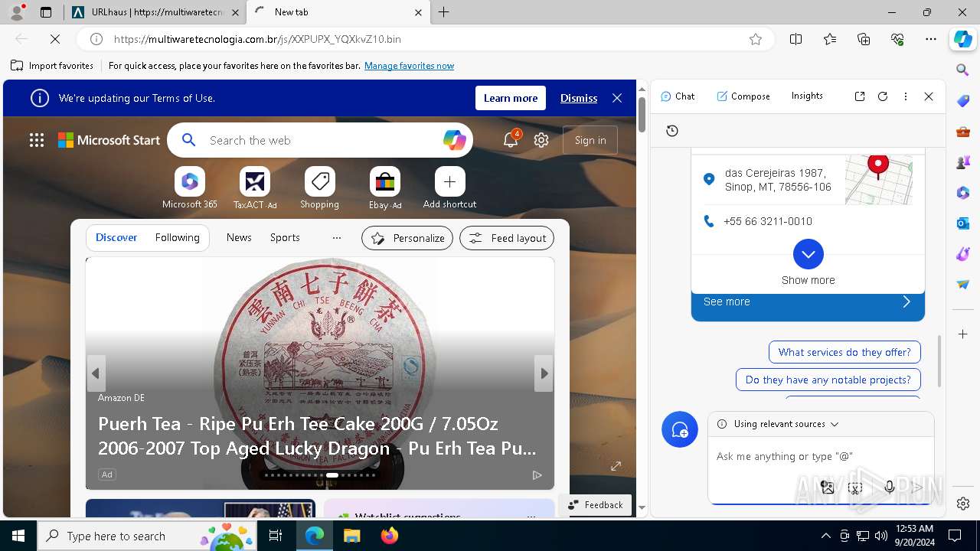Open Edge Settings and more menu
This screenshot has width=980, height=551.
pyautogui.click(x=931, y=39)
